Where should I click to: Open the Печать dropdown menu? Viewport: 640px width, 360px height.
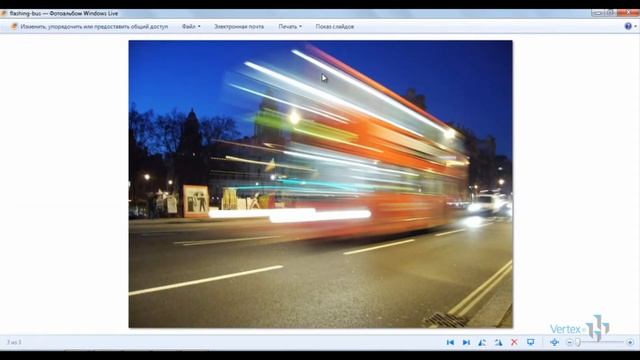(290, 27)
